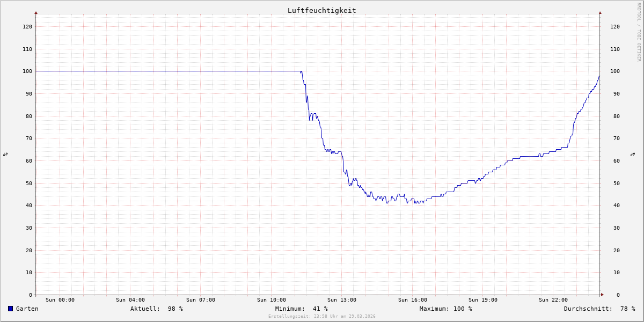Click the 100 label on left y-axis
Screen dimensions: 644x322
pyautogui.click(x=27, y=71)
